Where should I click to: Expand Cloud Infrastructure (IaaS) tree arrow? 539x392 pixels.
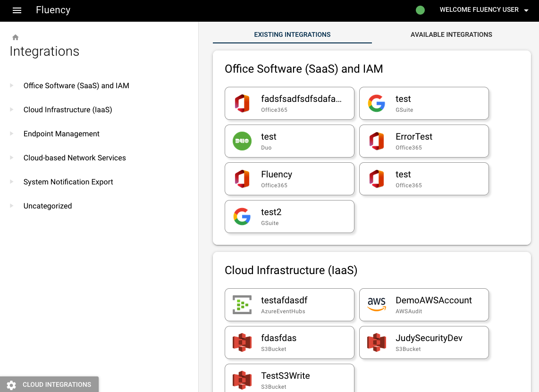[12, 109]
